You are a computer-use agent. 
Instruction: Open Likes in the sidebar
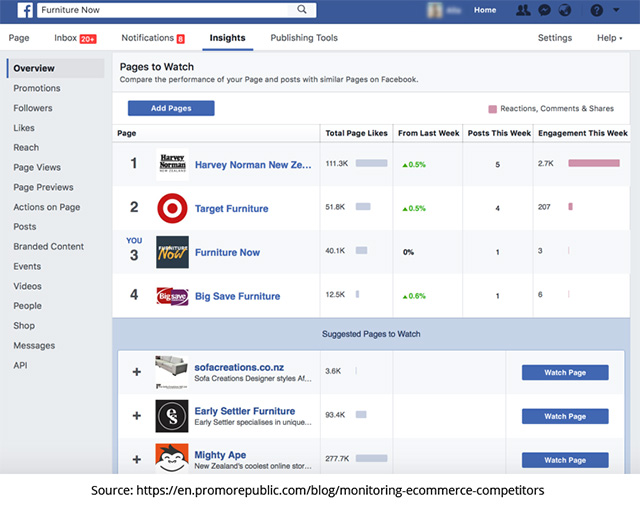(24, 128)
